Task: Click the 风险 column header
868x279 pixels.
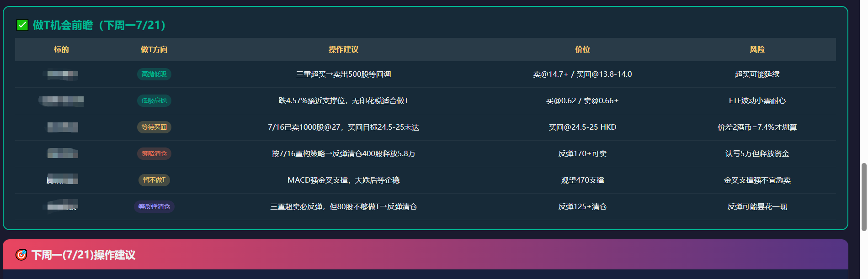Action: pos(757,49)
